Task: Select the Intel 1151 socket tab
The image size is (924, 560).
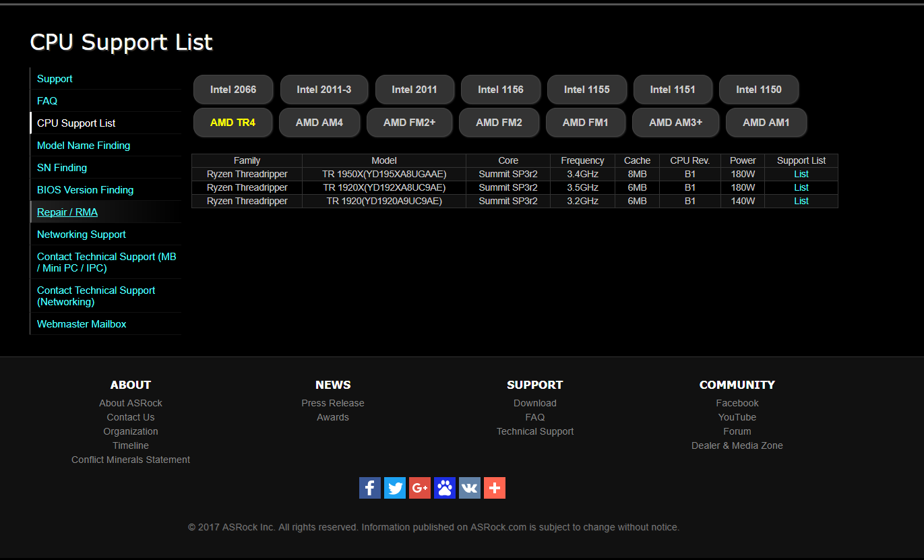Action: point(673,90)
